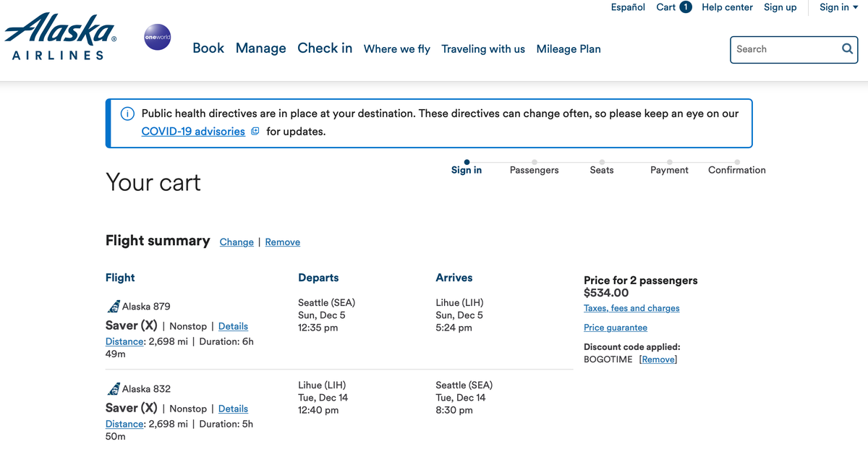Click the info icon on the health notice

pos(127,114)
